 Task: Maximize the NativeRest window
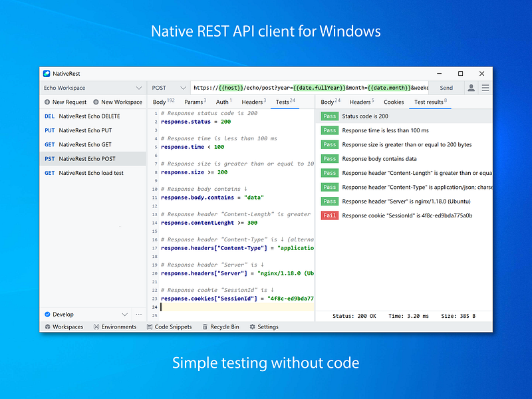pyautogui.click(x=460, y=74)
